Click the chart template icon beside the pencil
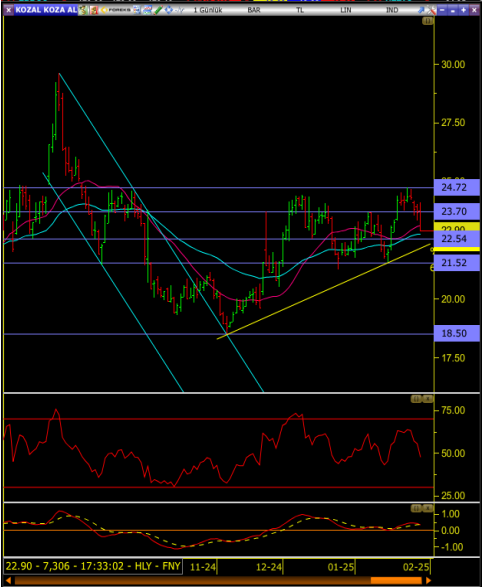The image size is (483, 588). pyautogui.click(x=147, y=10)
